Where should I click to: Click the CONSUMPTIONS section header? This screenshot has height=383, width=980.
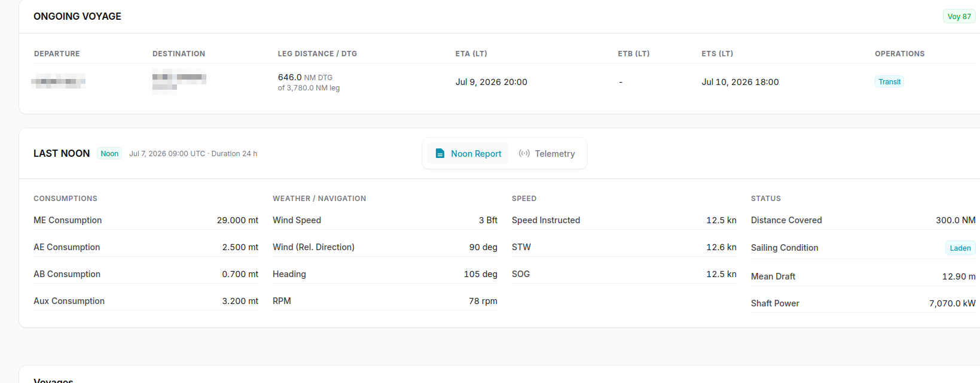65,199
